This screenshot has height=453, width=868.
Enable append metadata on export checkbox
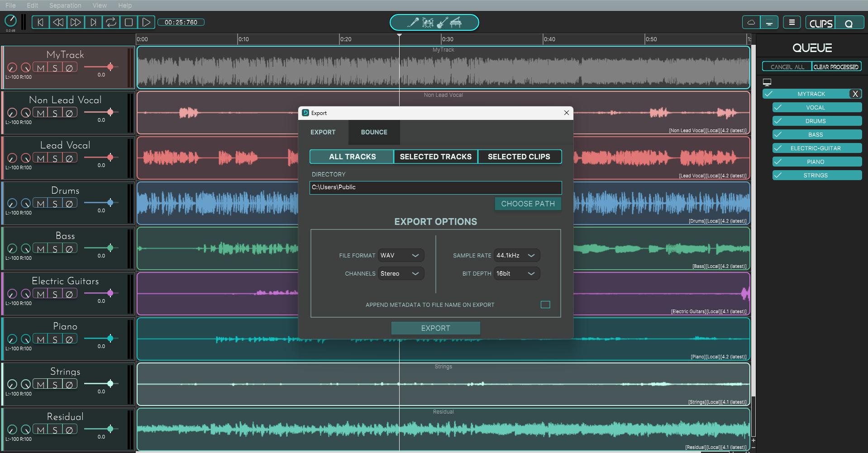(x=545, y=305)
